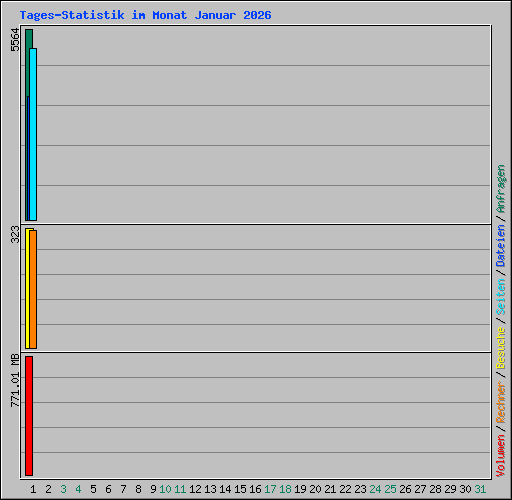Click day 15 on the x-axis
The width and height of the screenshot is (512, 500).
pos(240,489)
